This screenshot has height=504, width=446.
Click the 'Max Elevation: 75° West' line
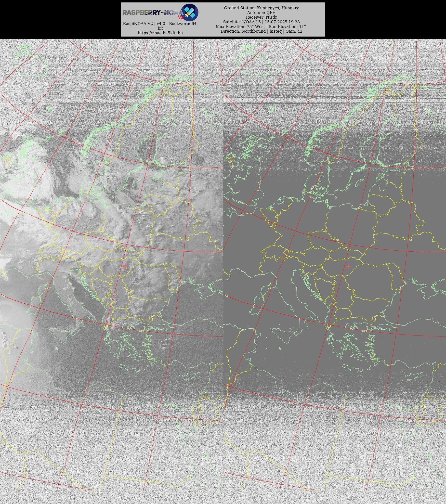click(x=261, y=27)
